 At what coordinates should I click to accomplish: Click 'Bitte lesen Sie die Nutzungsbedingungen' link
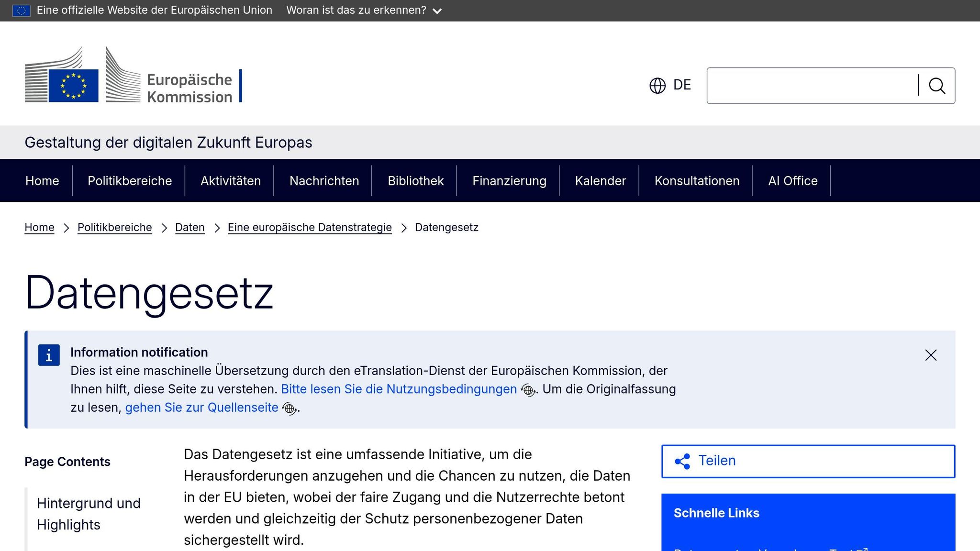[x=399, y=389]
